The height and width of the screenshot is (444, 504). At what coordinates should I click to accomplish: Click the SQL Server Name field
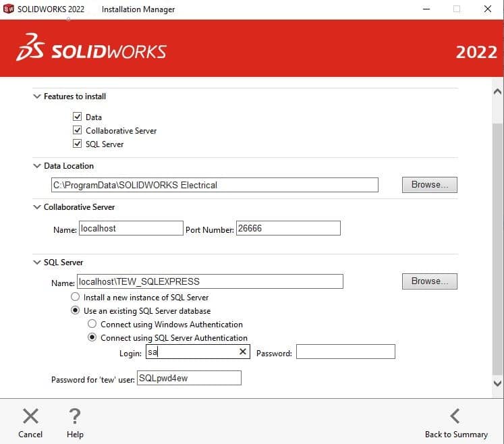pyautogui.click(x=210, y=281)
